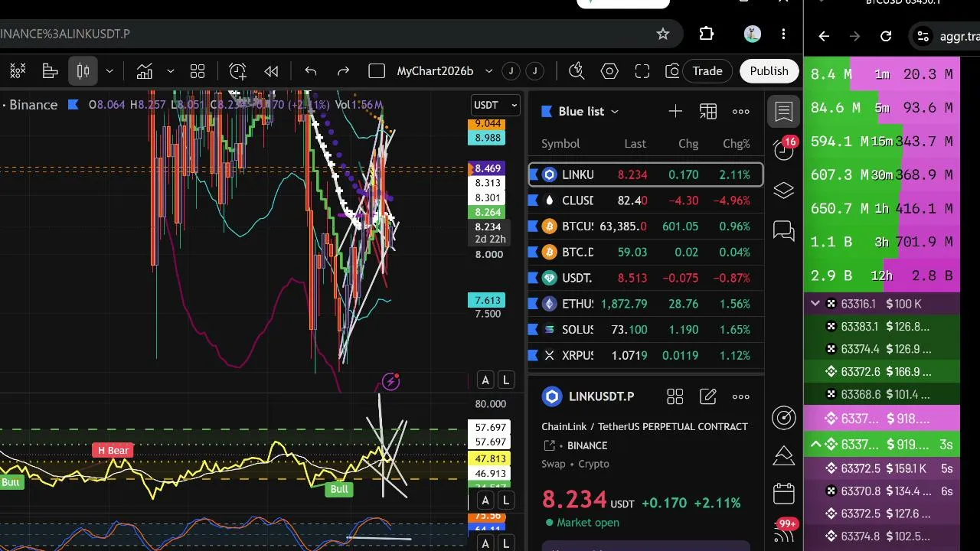Expand the MyChart2026b layout dropdown arrow
This screenshot has height=551, width=980.
[488, 71]
